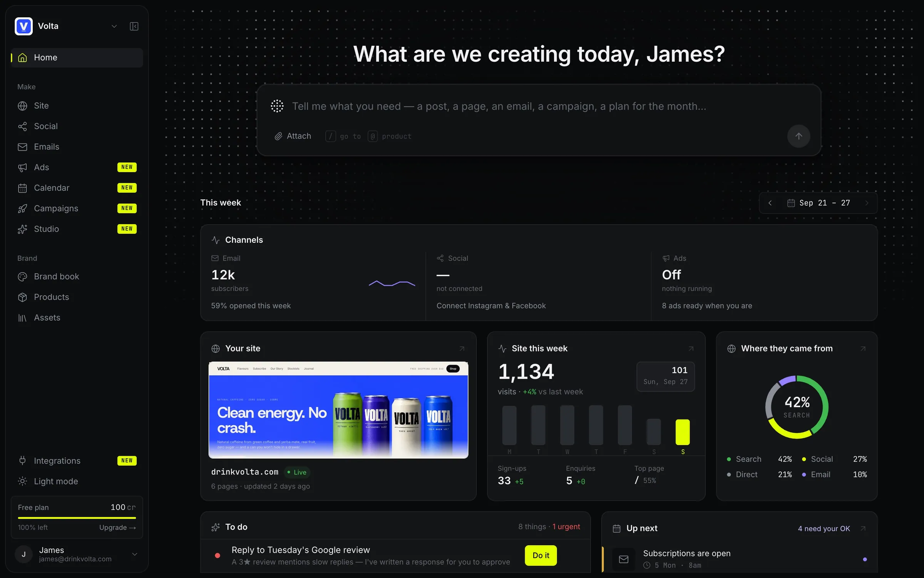Open the Volta workspace dropdown chevron
Viewport: 924px width, 578px height.
point(114,26)
